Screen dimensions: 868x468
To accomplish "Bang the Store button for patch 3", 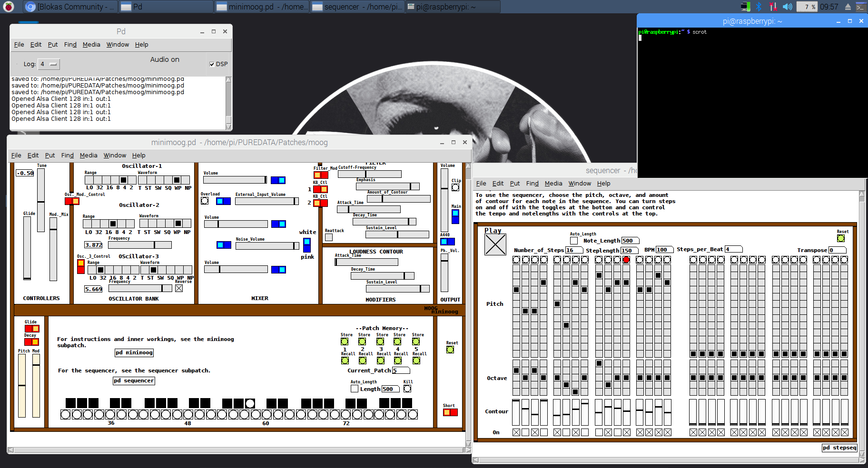I will [380, 341].
